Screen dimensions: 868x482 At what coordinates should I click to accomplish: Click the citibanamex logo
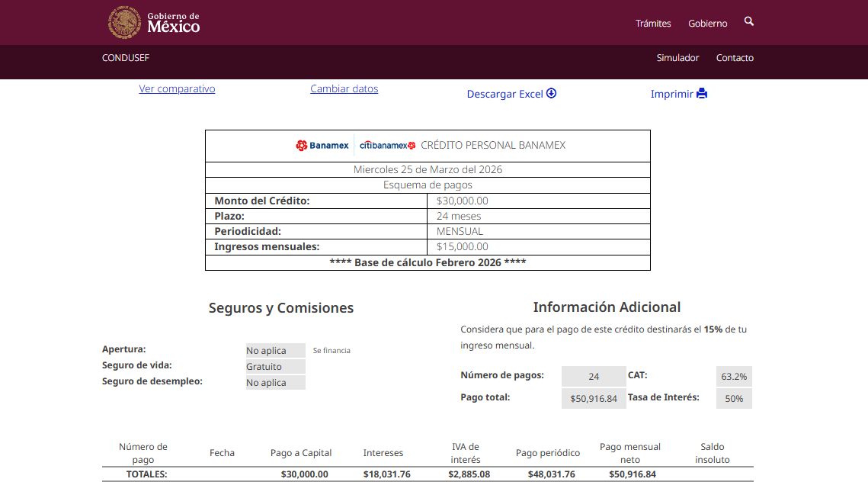(387, 145)
